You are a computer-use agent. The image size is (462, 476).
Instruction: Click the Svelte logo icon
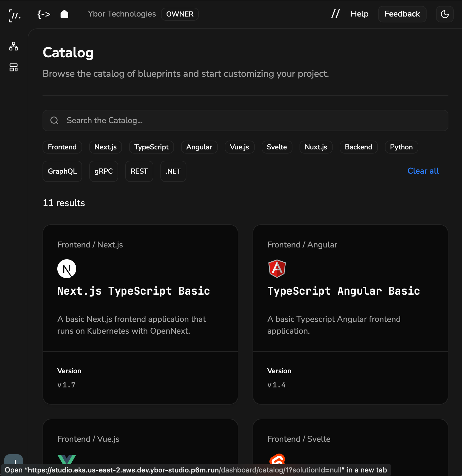click(277, 459)
